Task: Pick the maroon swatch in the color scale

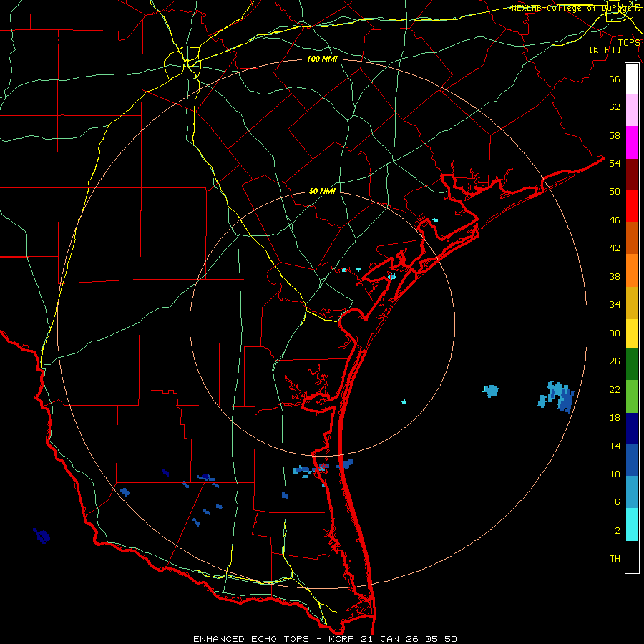Action: [632, 175]
